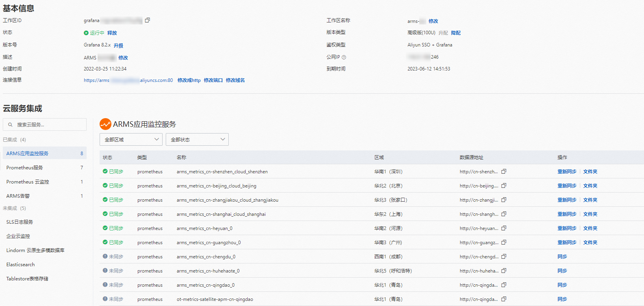Click synced status icon for the shenzhen row

tap(105, 171)
